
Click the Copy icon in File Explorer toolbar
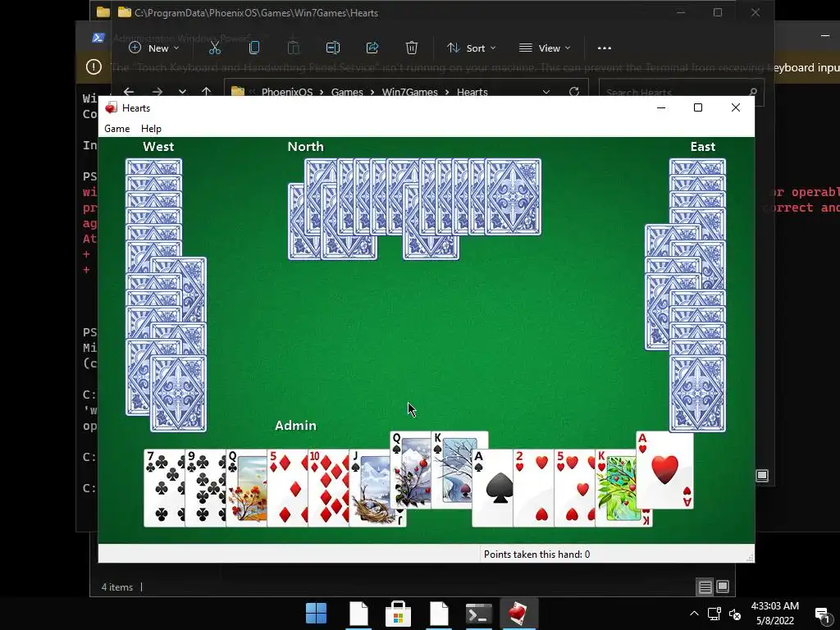coord(254,48)
